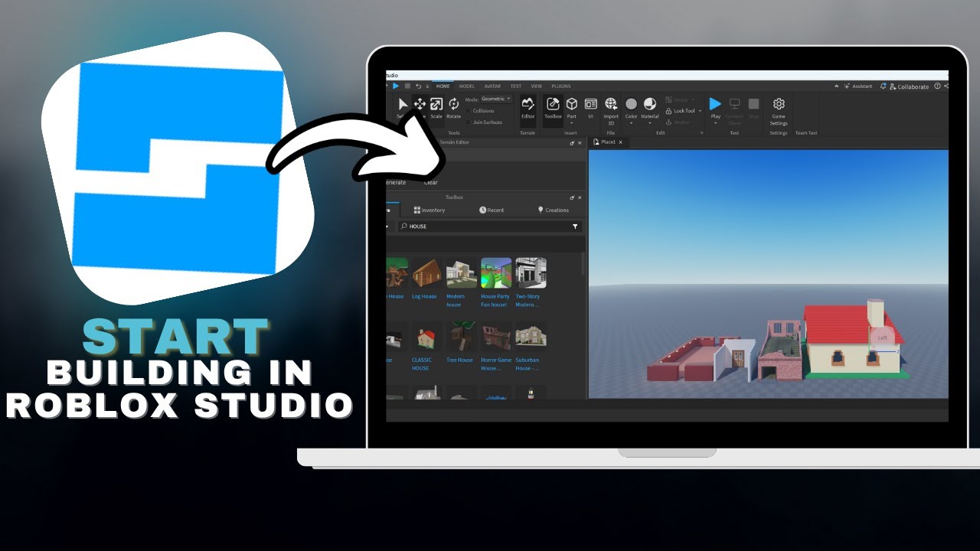This screenshot has width=980, height=551.
Task: Open the PLUGINS ribbon tab
Action: click(x=561, y=86)
